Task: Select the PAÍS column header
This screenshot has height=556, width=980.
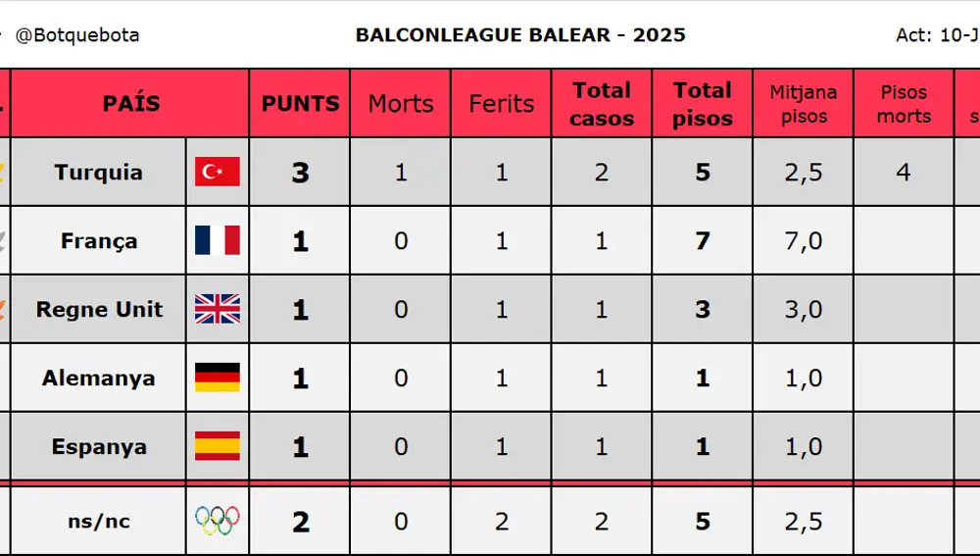Action: [130, 103]
